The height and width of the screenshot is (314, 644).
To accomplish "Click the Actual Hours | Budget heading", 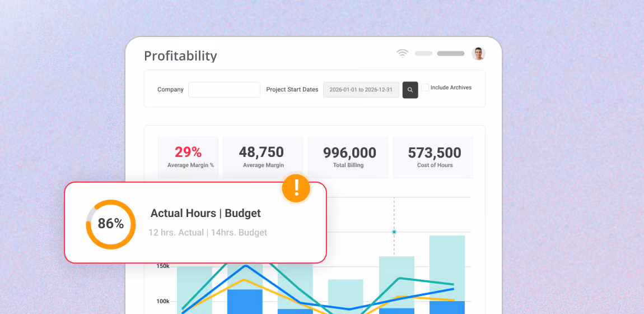I will pos(206,213).
